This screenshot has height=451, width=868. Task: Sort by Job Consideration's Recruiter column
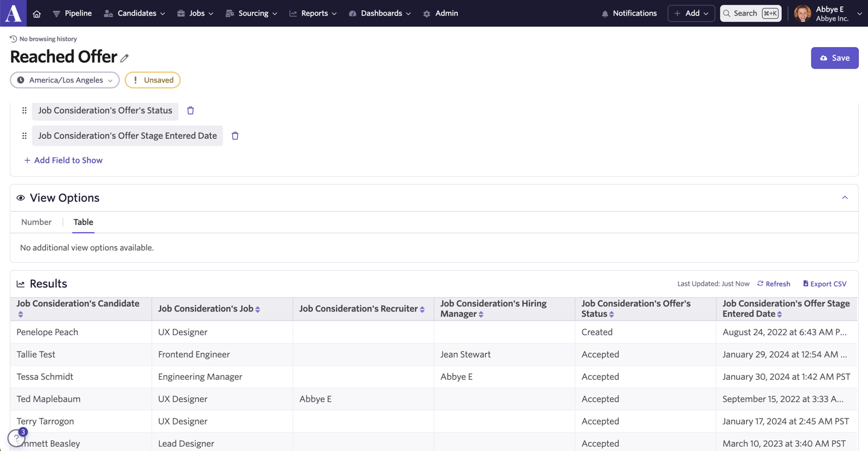pos(422,309)
